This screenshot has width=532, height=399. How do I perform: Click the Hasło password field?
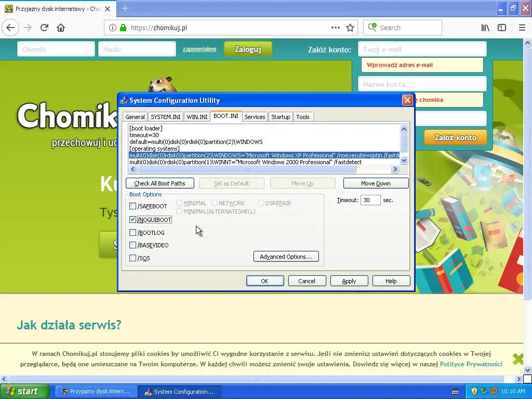[x=137, y=49]
